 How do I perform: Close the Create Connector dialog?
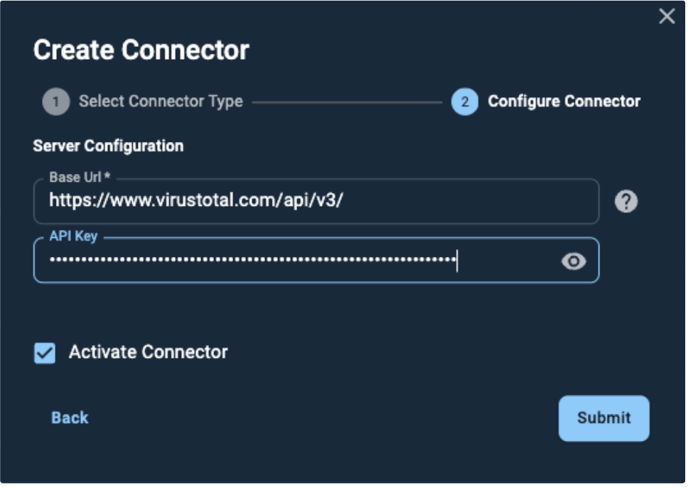[666, 17]
